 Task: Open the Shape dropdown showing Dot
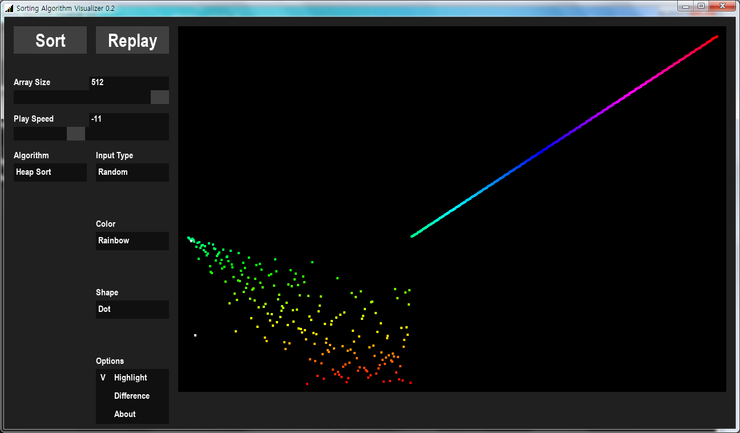[132, 309]
